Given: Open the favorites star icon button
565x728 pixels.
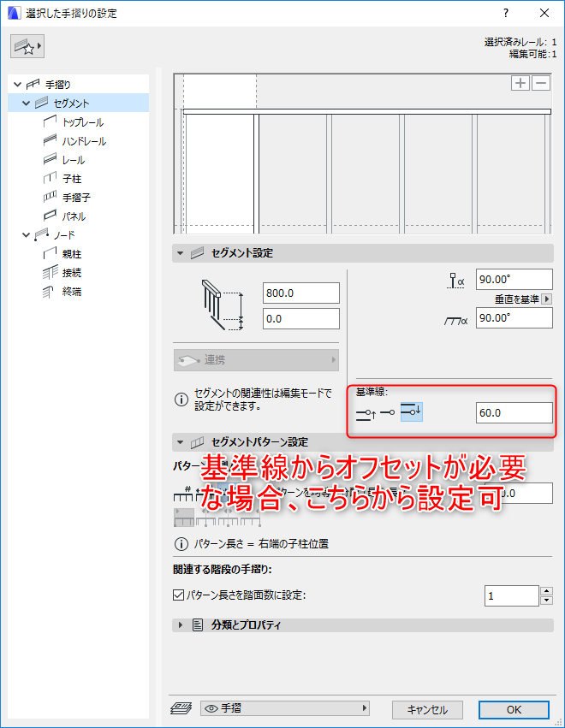Looking at the screenshot, I should click(27, 46).
